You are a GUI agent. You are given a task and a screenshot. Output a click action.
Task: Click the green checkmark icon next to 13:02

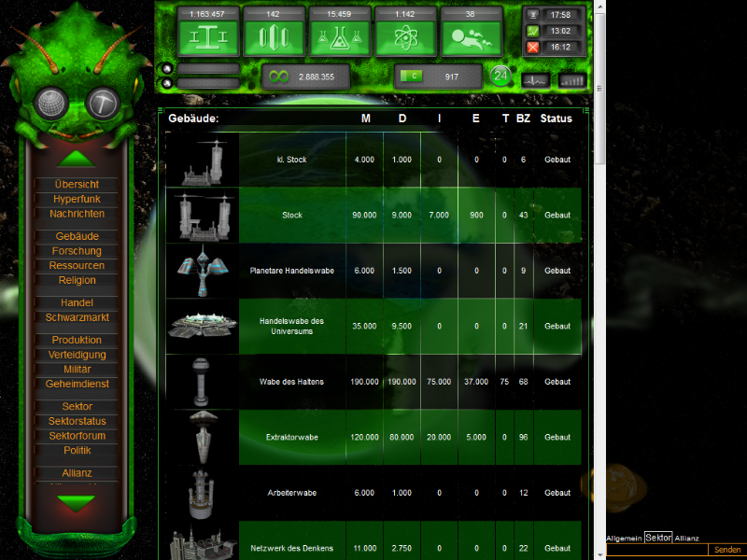click(x=533, y=31)
